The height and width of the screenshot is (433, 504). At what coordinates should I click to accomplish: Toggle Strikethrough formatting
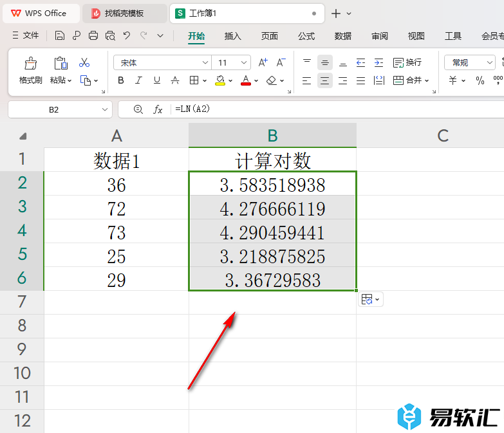pyautogui.click(x=175, y=80)
